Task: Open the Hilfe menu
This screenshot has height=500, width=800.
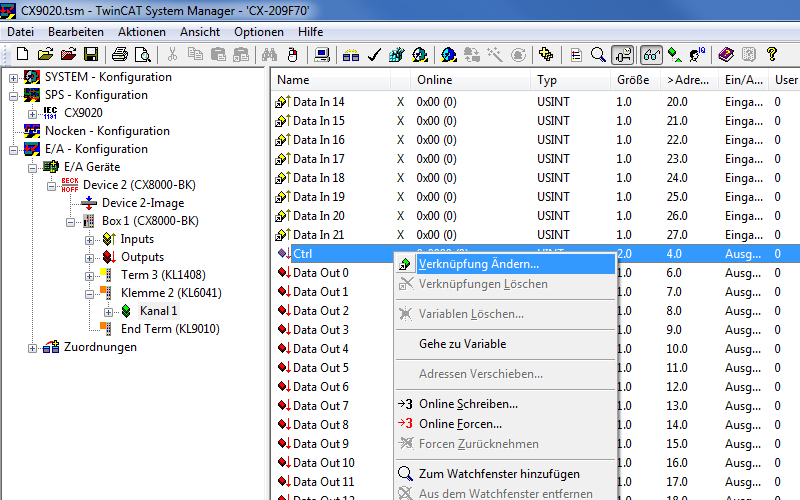Action: pyautogui.click(x=310, y=32)
